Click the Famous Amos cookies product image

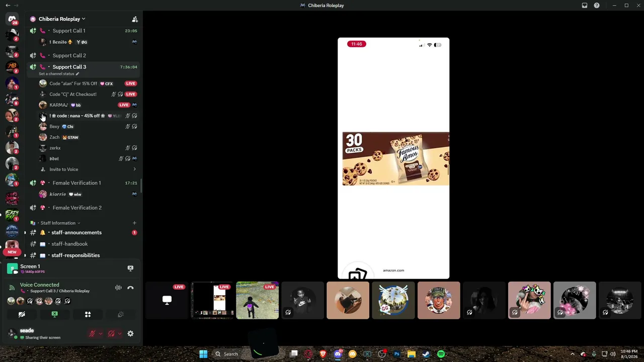point(395,159)
